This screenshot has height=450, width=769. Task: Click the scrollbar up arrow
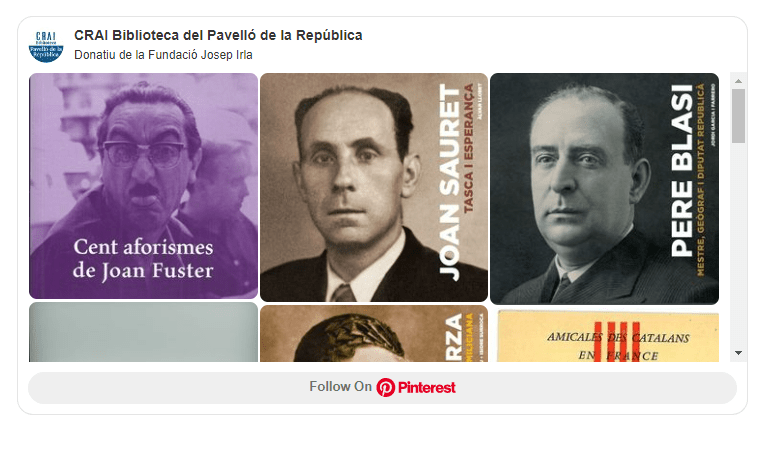click(x=738, y=81)
